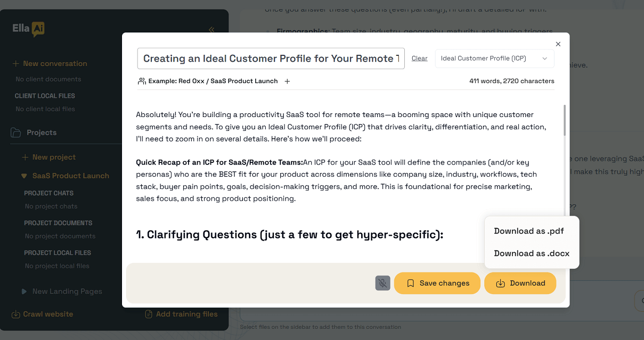Click the plus icon beside SaaS Product Launch example
The width and height of the screenshot is (644, 340).
(x=287, y=81)
